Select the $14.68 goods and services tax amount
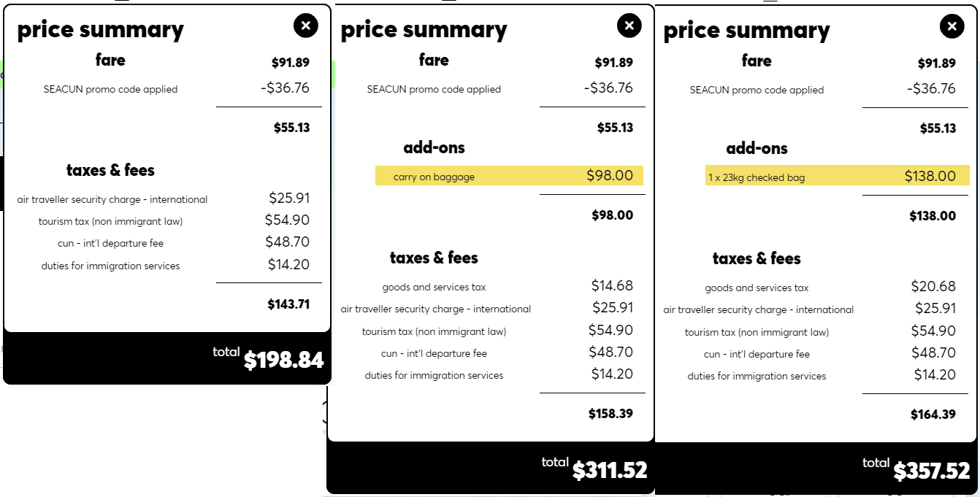This screenshot has width=980, height=497. click(x=612, y=285)
